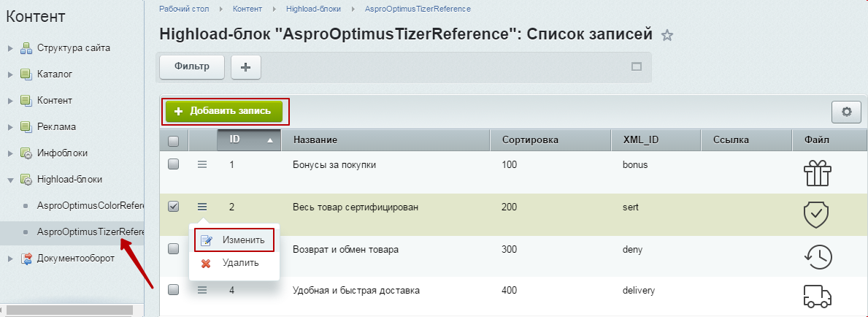
Task: Open the Фильтр button
Action: click(192, 67)
